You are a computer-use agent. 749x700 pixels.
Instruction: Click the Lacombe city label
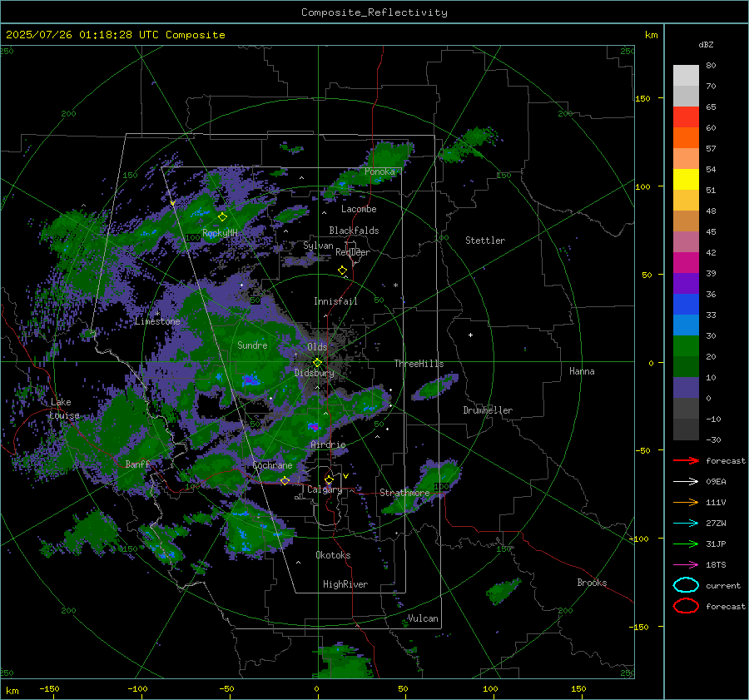pos(359,209)
